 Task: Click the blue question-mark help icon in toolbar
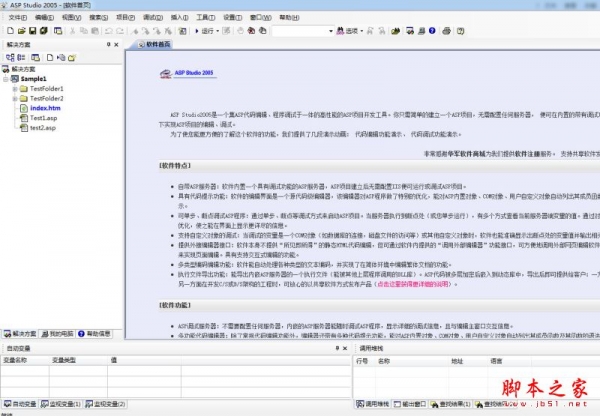pyautogui.click(x=432, y=31)
